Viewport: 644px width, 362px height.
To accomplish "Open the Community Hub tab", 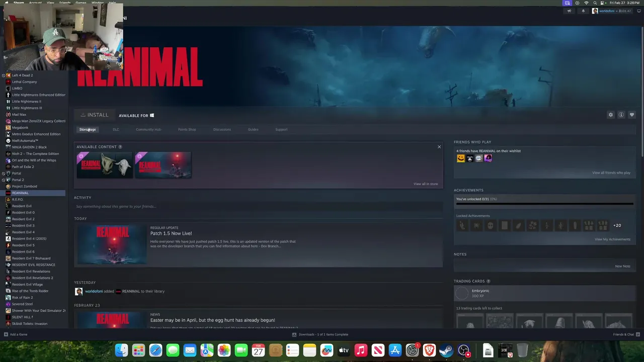I will [148, 130].
